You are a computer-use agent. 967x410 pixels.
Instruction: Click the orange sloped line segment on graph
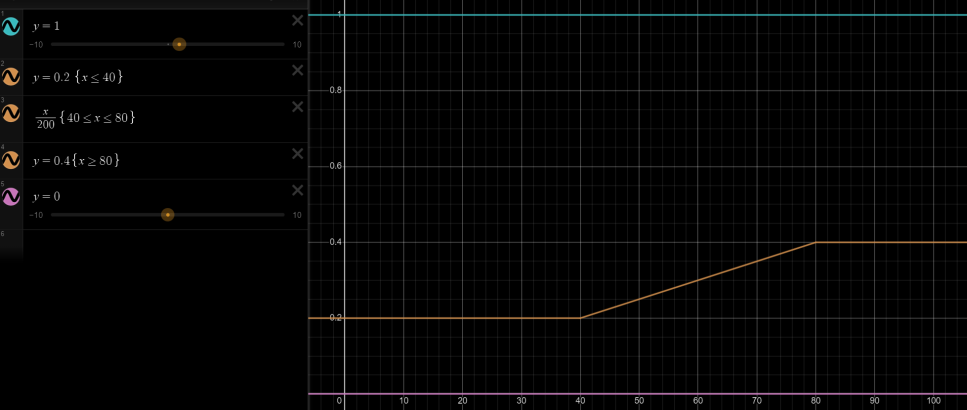click(697, 281)
